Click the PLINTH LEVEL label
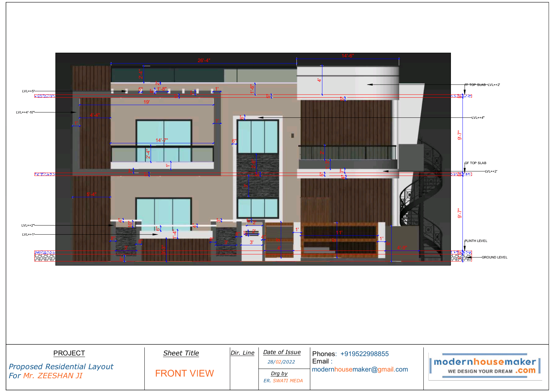This screenshot has height=392, width=555. click(x=476, y=241)
